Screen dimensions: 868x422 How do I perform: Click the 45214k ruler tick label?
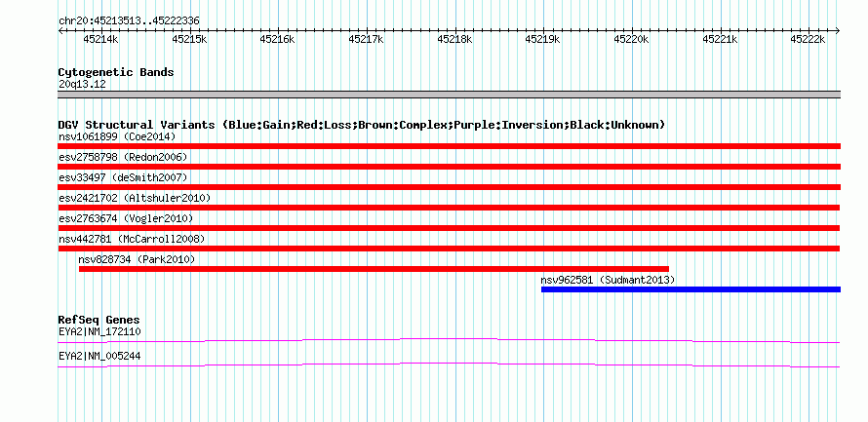[x=100, y=39]
